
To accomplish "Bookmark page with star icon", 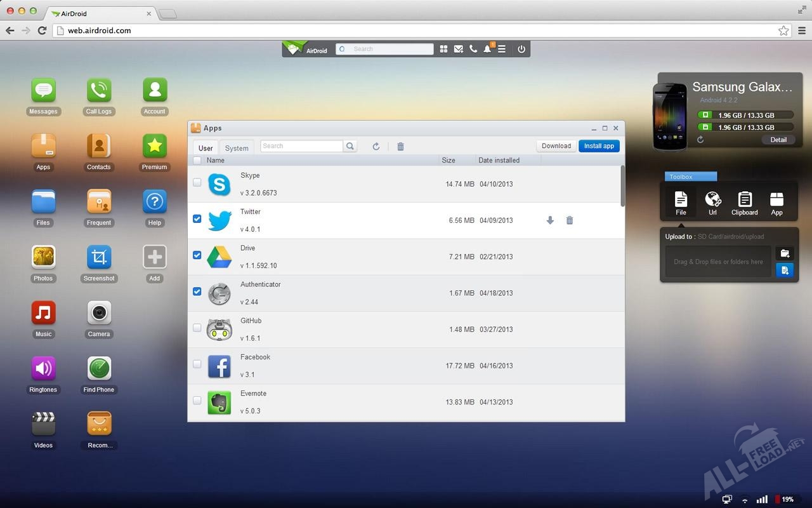I will [x=783, y=30].
